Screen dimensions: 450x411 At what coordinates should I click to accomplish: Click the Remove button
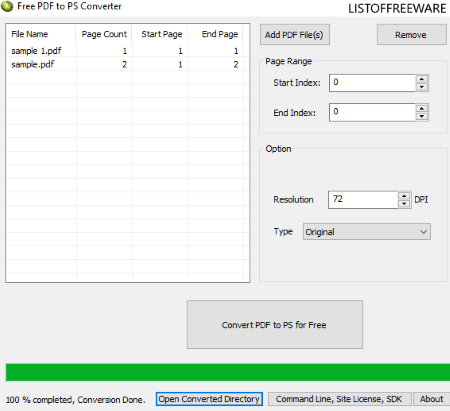pyautogui.click(x=411, y=34)
